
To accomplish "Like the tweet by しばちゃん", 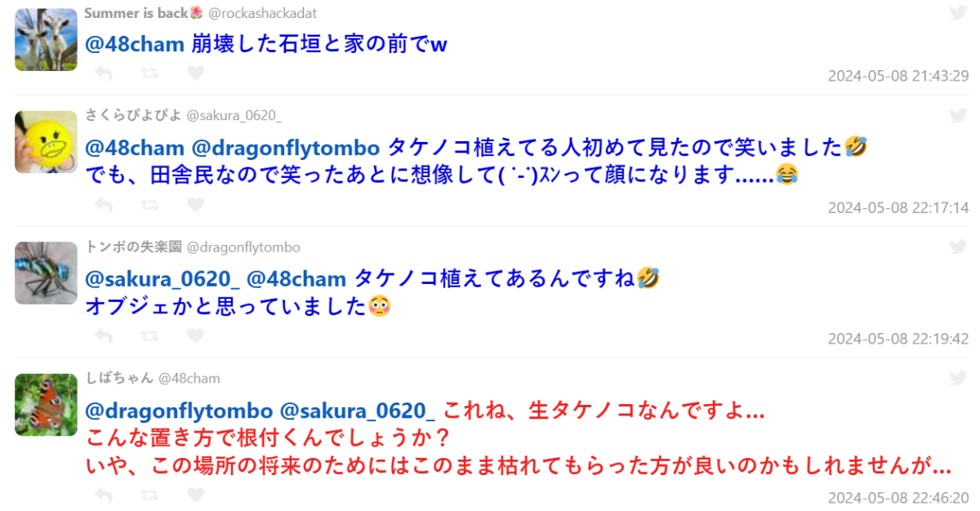I will point(195,495).
